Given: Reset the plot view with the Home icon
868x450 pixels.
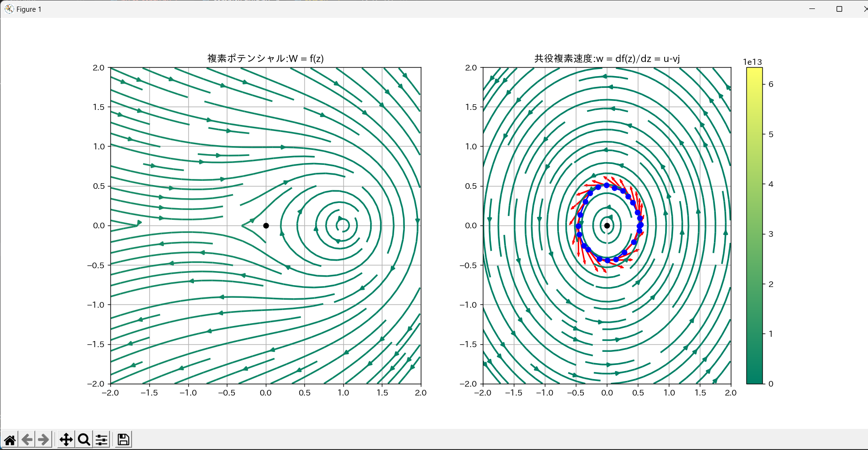Looking at the screenshot, I should [9, 439].
